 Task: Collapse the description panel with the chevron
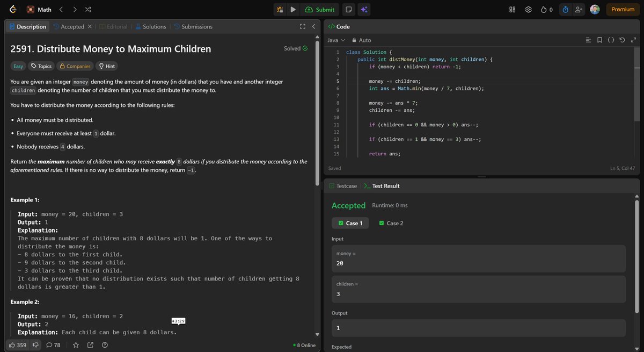click(314, 26)
